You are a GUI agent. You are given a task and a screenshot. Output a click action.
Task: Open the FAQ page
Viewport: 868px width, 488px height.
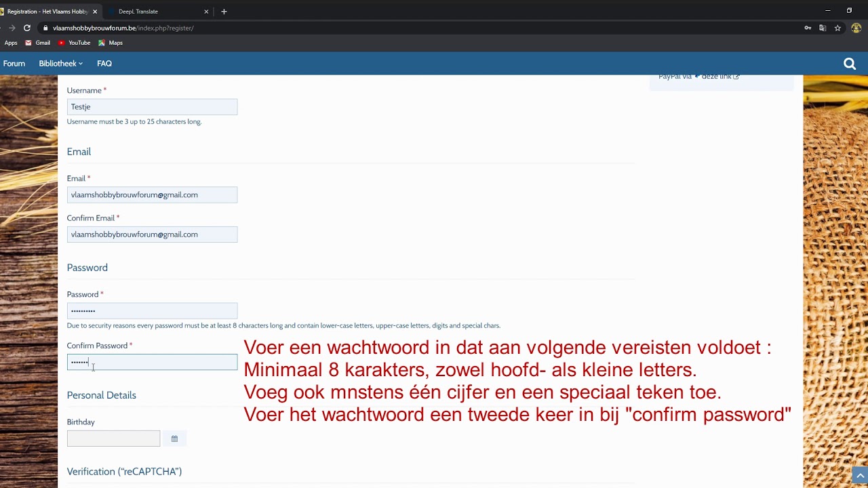tap(104, 64)
